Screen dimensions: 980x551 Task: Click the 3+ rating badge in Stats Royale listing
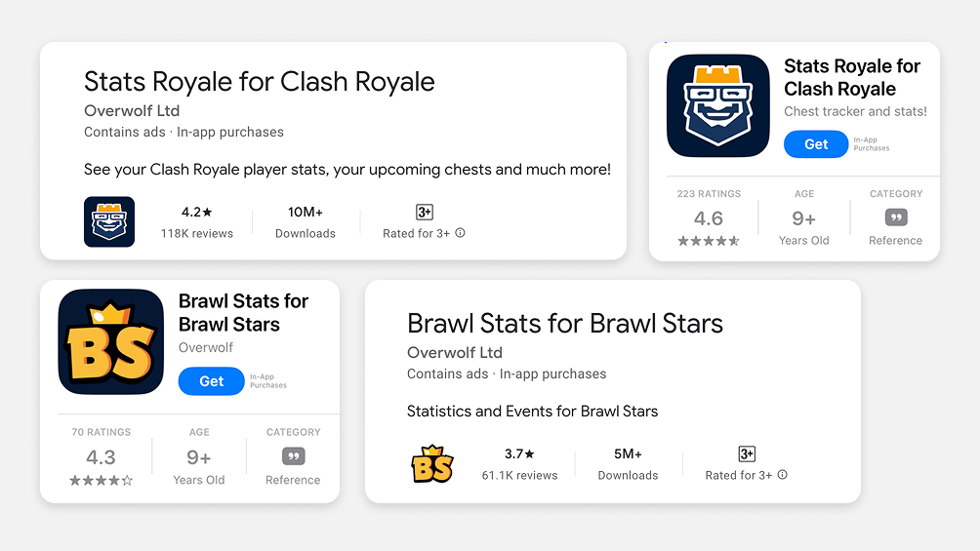click(424, 212)
